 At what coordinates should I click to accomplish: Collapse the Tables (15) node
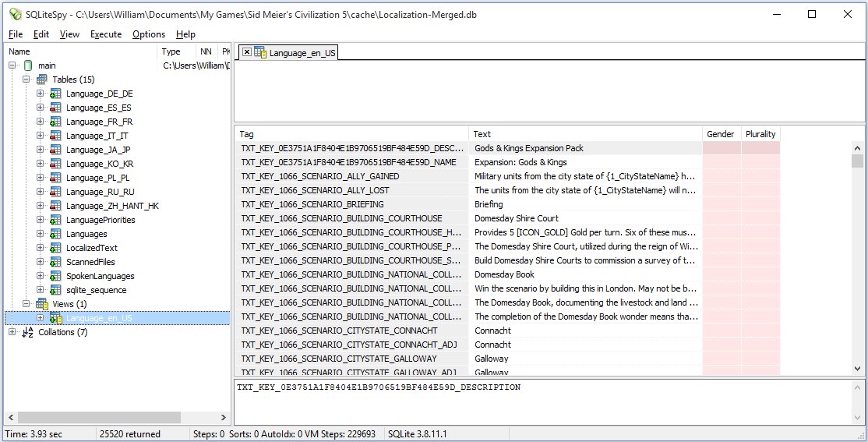pos(26,80)
